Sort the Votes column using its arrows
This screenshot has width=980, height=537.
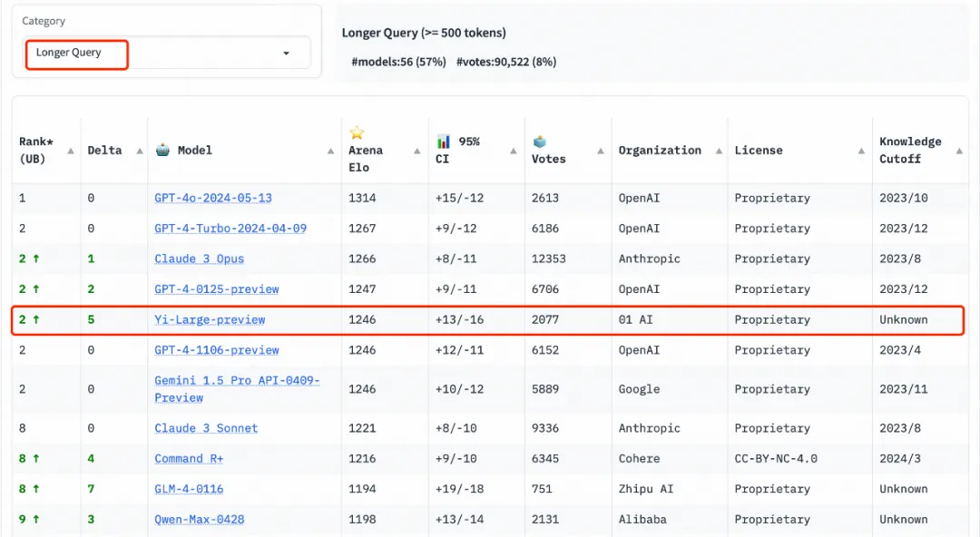point(600,151)
